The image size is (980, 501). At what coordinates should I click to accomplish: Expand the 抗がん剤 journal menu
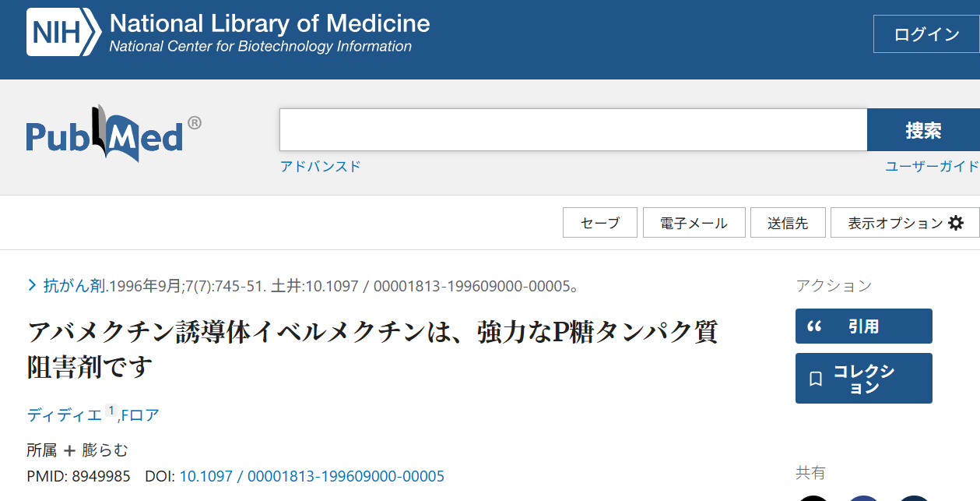tap(74, 286)
